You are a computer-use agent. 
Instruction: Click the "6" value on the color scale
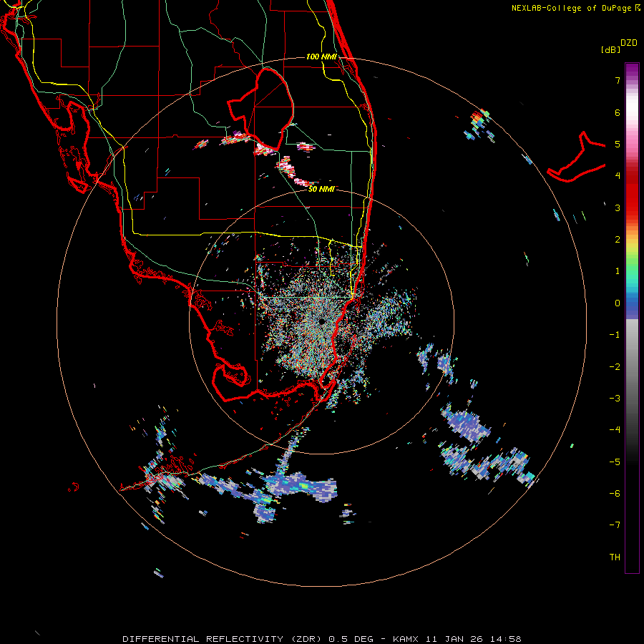point(618,112)
